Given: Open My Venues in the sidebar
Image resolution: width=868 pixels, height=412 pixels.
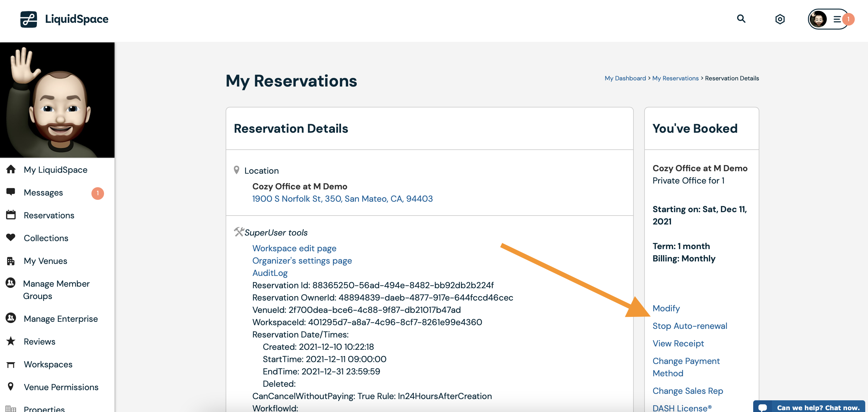Looking at the screenshot, I should coord(46,261).
